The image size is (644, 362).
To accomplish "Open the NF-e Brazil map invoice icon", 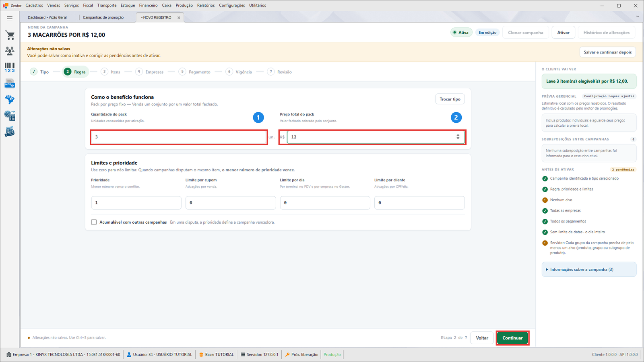I will click(10, 99).
